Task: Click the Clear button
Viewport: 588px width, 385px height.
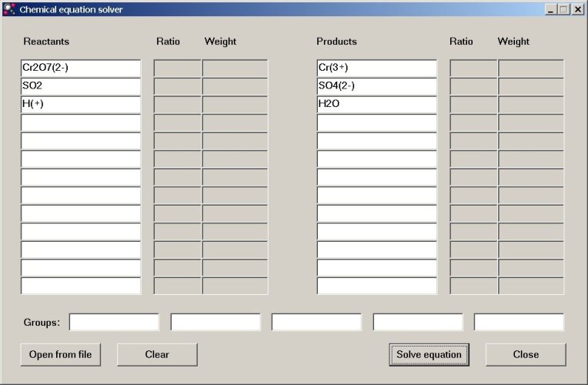Action: (x=157, y=355)
